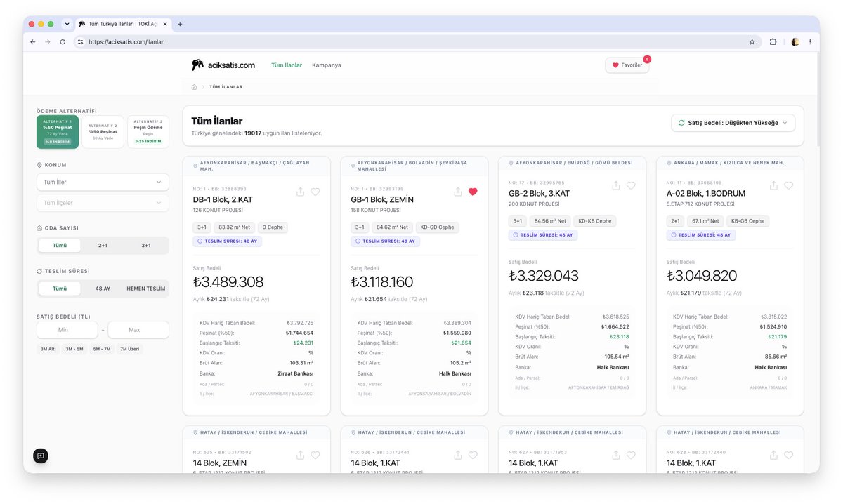Filter rooms by 3+1

(146, 246)
